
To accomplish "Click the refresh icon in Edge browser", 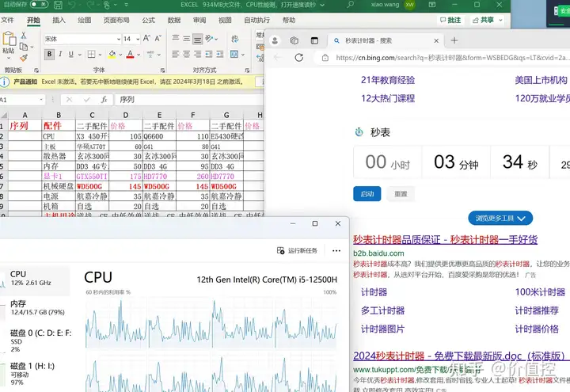I will click(298, 58).
